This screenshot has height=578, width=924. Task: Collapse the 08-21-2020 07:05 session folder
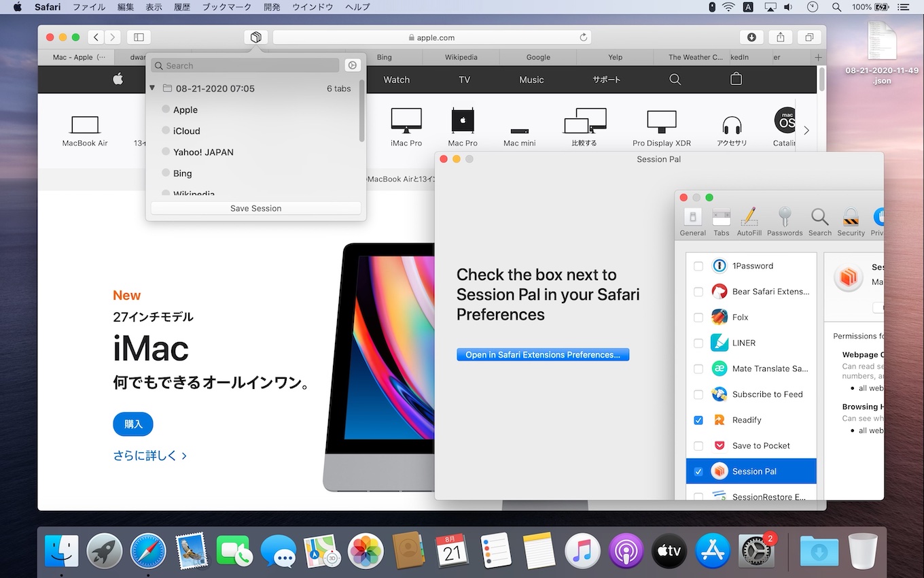click(152, 88)
